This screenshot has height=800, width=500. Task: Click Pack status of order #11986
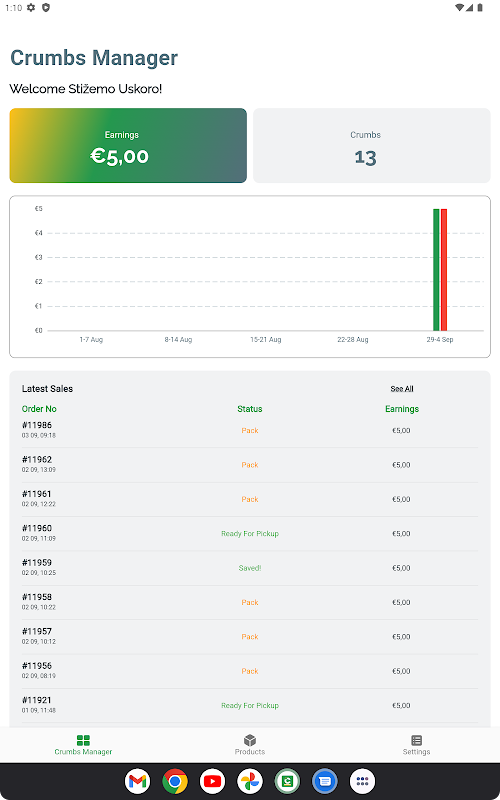coord(250,431)
